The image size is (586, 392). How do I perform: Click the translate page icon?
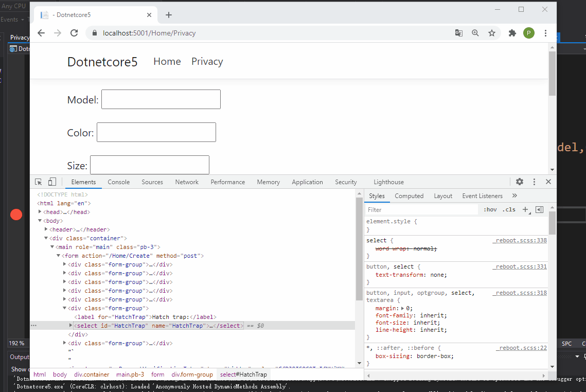pos(458,32)
